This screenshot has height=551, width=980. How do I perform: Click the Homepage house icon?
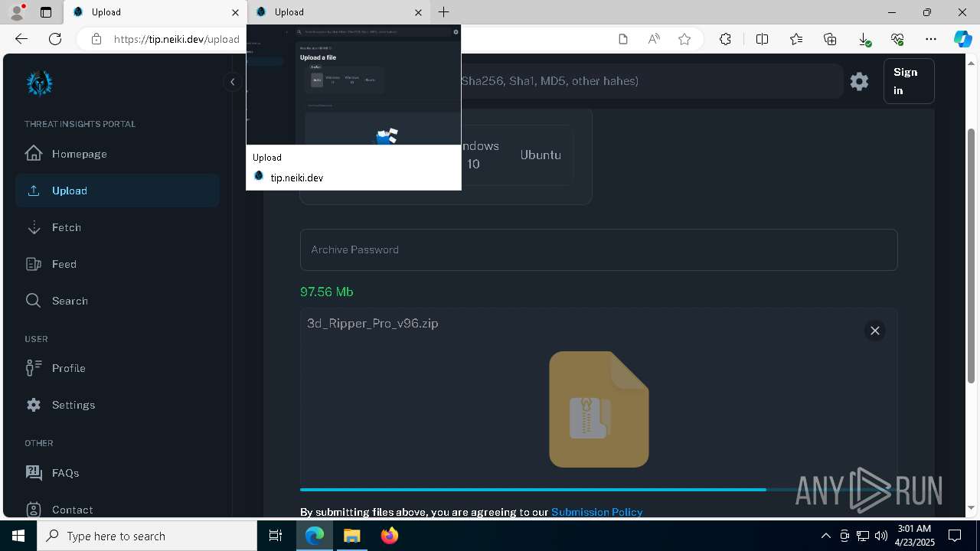click(x=34, y=153)
